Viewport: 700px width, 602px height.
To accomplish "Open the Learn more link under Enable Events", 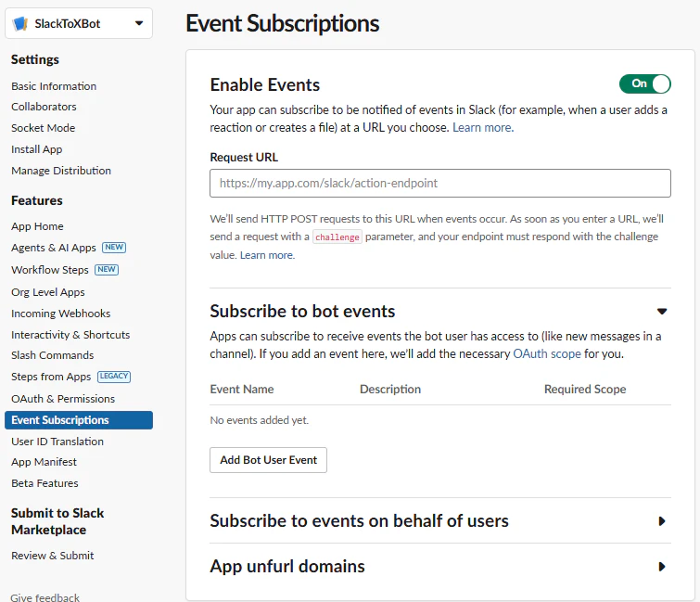I will click(x=483, y=128).
